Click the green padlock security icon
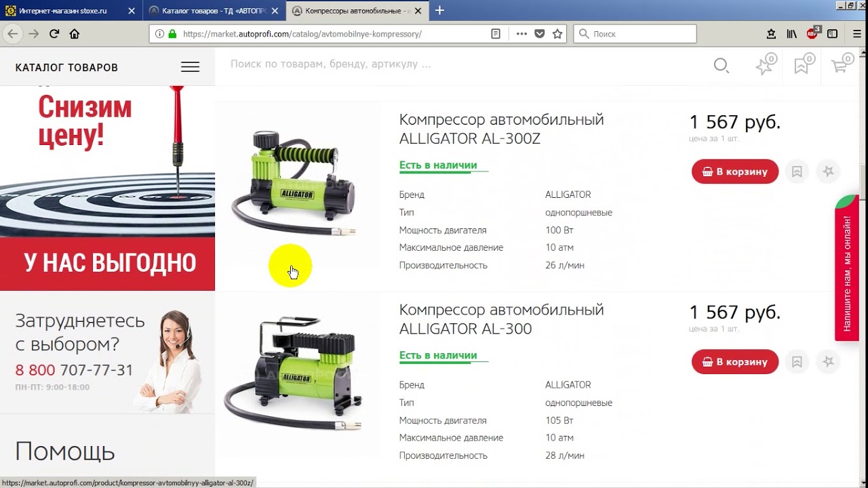 coord(172,34)
